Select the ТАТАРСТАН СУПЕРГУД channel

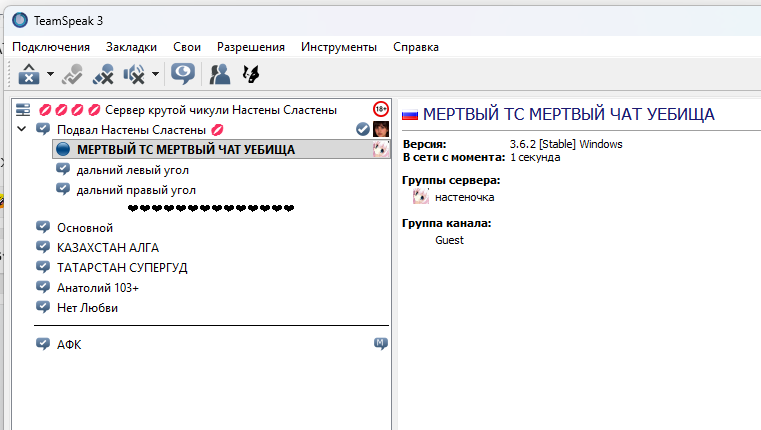[x=122, y=267]
